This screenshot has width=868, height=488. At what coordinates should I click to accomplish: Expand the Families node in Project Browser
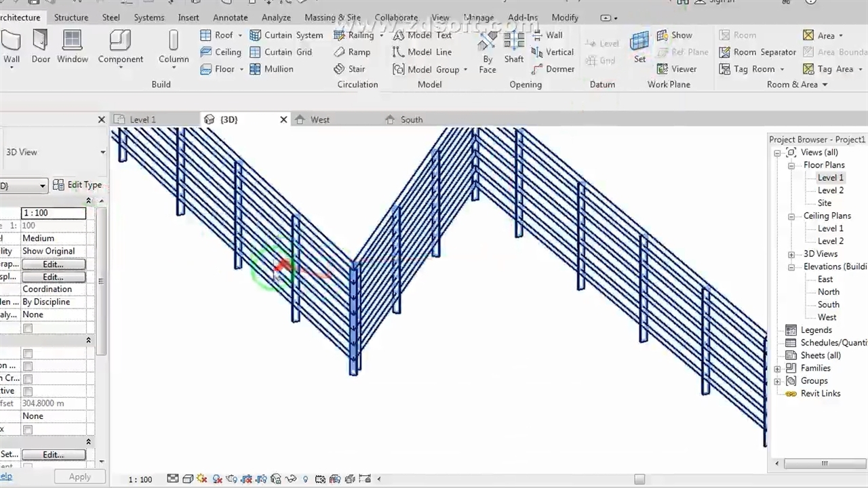click(x=778, y=369)
